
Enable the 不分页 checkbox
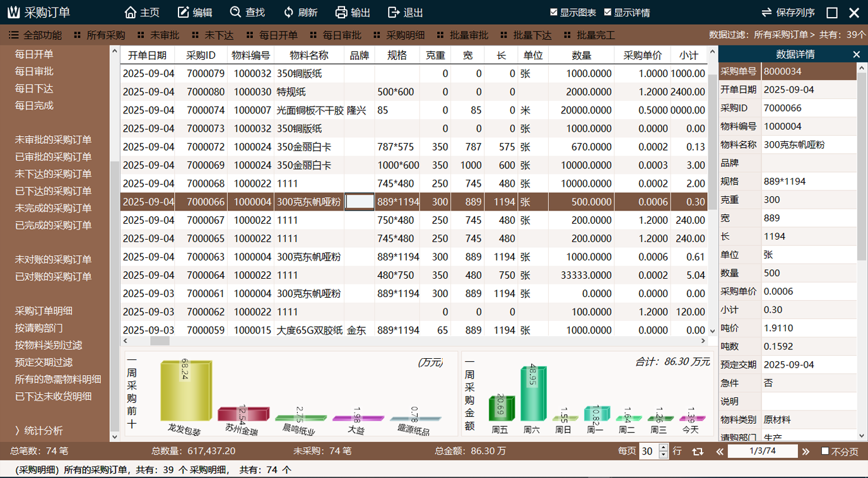(x=825, y=452)
